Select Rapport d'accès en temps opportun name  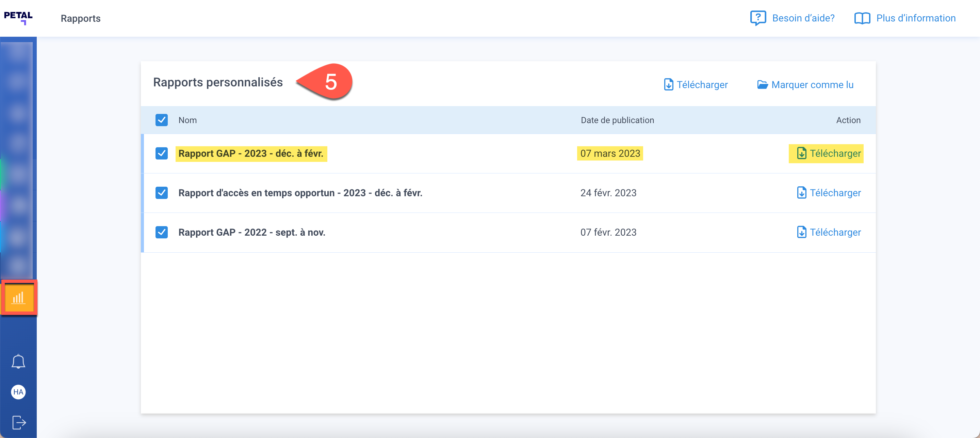click(300, 193)
